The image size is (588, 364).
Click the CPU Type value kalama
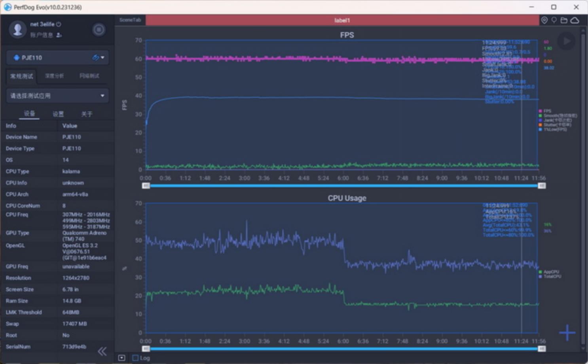(71, 172)
